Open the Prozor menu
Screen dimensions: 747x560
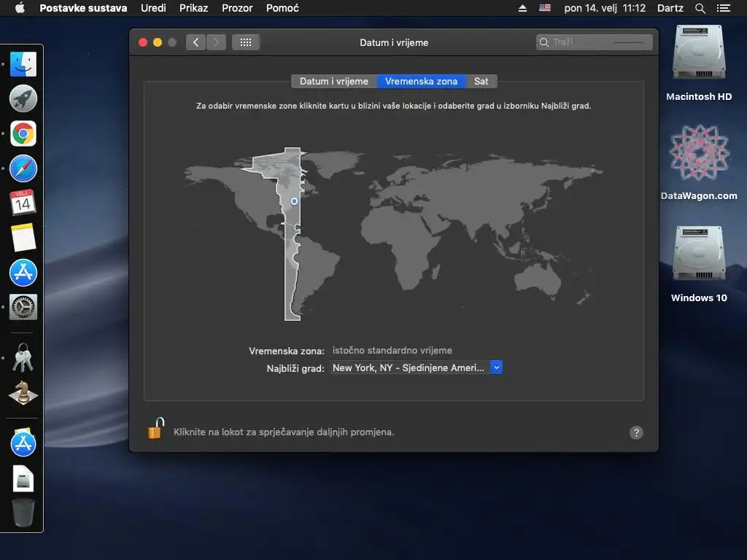point(237,8)
